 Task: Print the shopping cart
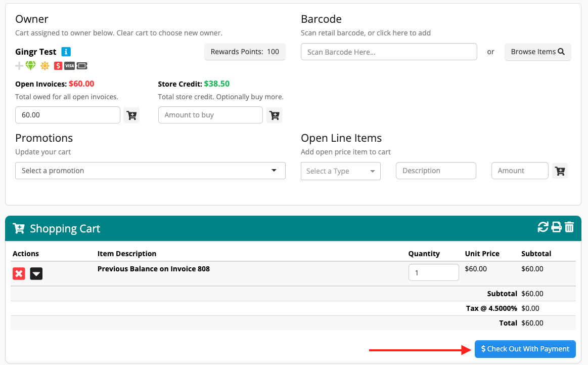coord(557,227)
